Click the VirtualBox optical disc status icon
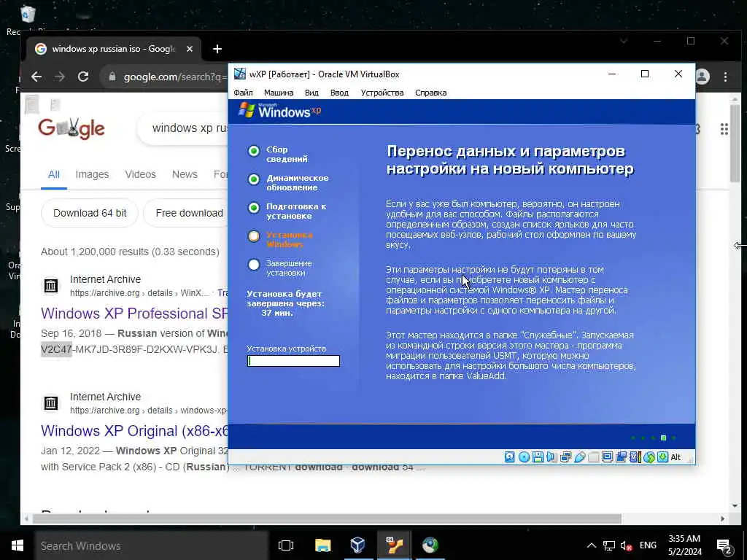 [x=524, y=457]
